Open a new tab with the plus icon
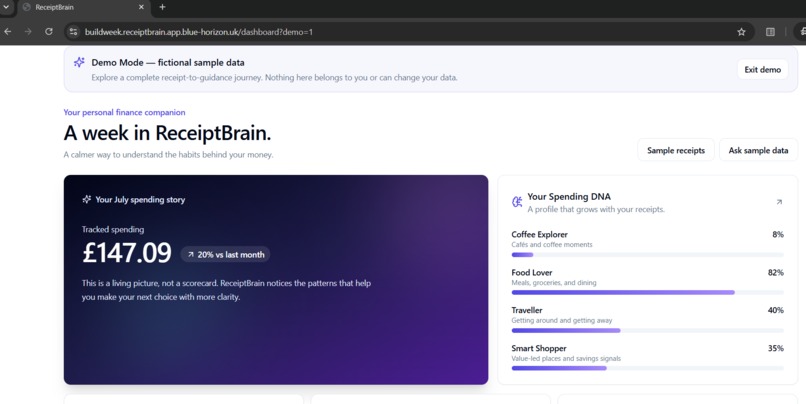The image size is (806, 404). point(162,7)
